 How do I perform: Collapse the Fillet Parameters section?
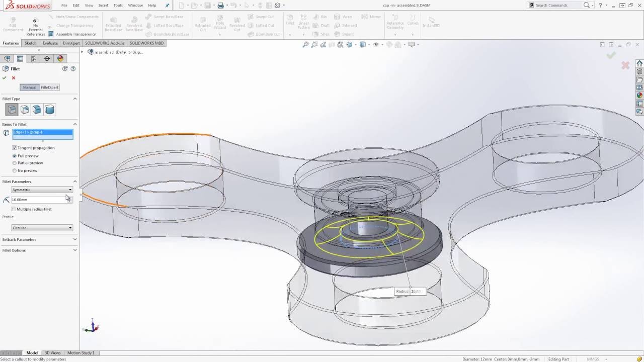point(75,182)
